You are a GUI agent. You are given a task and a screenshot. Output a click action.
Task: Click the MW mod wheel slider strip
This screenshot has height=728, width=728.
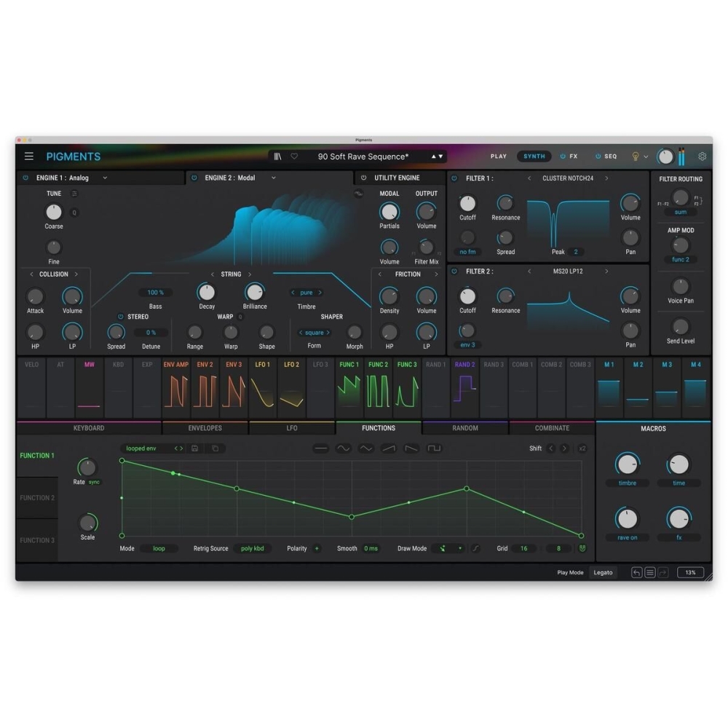tap(89, 388)
